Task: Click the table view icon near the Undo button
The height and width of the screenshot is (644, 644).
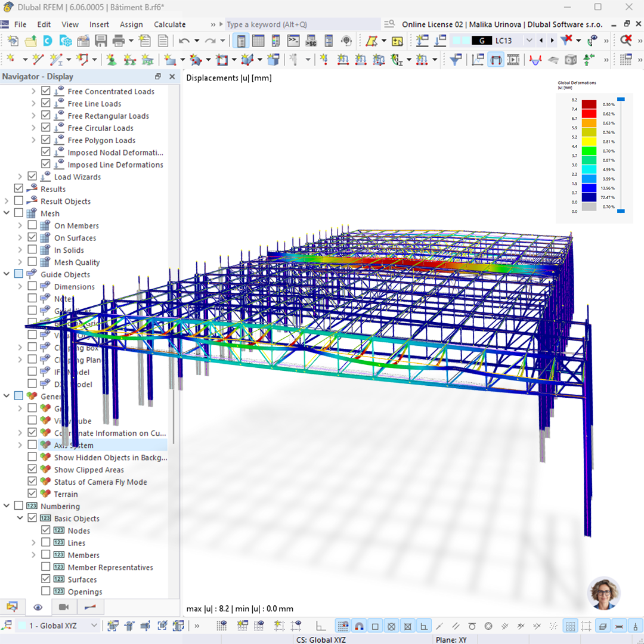Action: (259, 41)
